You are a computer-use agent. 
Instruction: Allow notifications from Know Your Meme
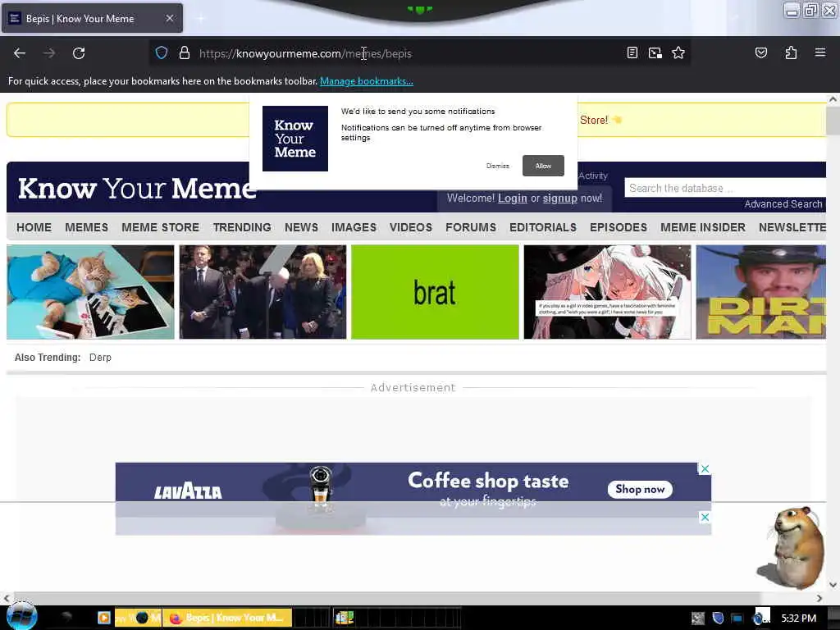[x=543, y=166]
